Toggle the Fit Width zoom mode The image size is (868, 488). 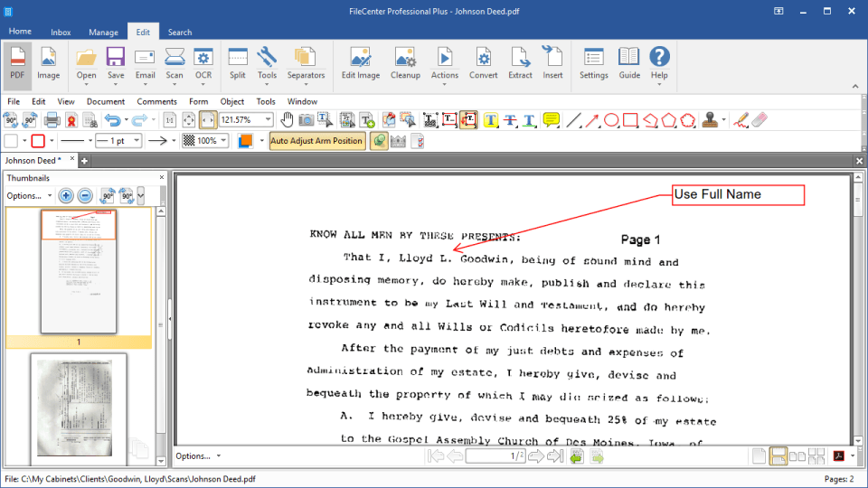[207, 119]
